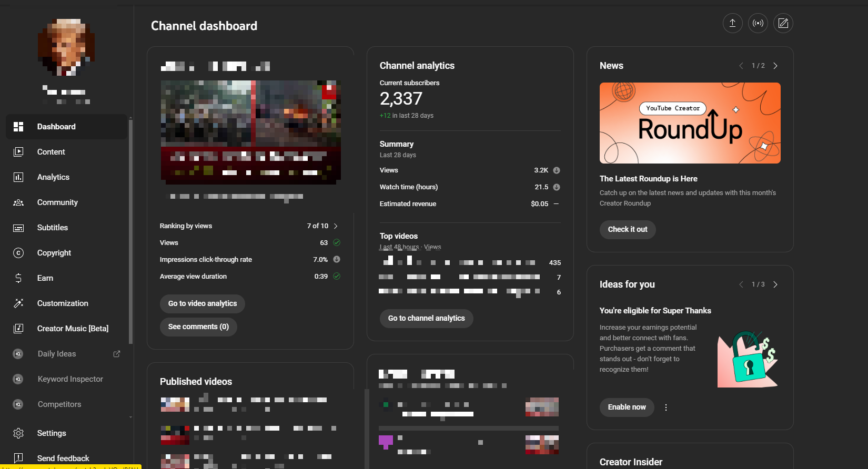Open Customization magic wand icon
This screenshot has height=469, width=868.
click(x=18, y=303)
